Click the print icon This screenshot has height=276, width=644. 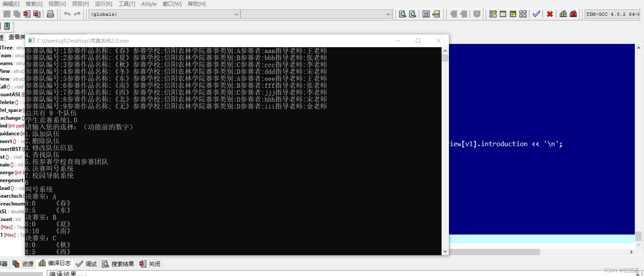coord(50,14)
